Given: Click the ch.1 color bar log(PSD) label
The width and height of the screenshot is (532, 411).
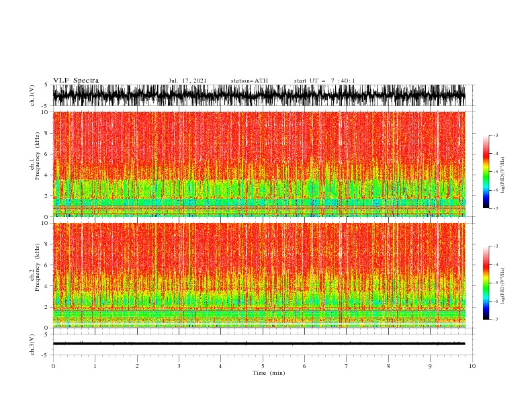Looking at the screenshot, I should pyautogui.click(x=503, y=175).
